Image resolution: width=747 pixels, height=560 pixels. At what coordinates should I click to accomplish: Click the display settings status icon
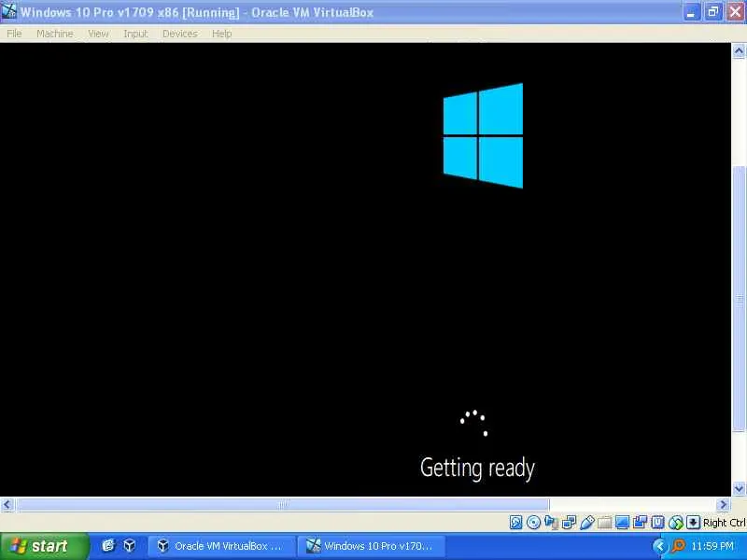pos(622,523)
